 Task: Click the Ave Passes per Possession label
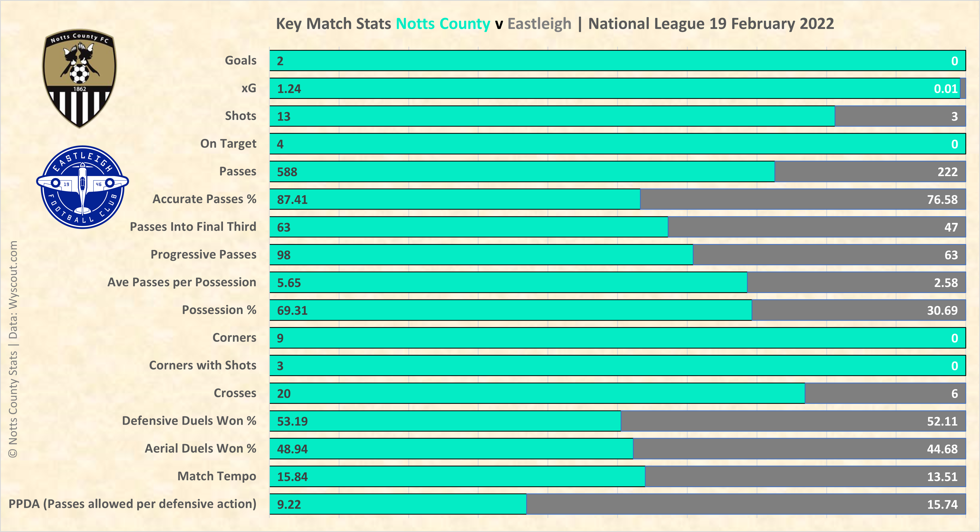click(182, 282)
